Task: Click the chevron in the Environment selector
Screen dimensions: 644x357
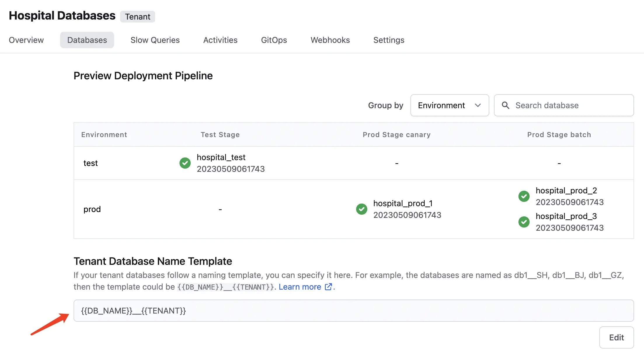Action: point(478,105)
